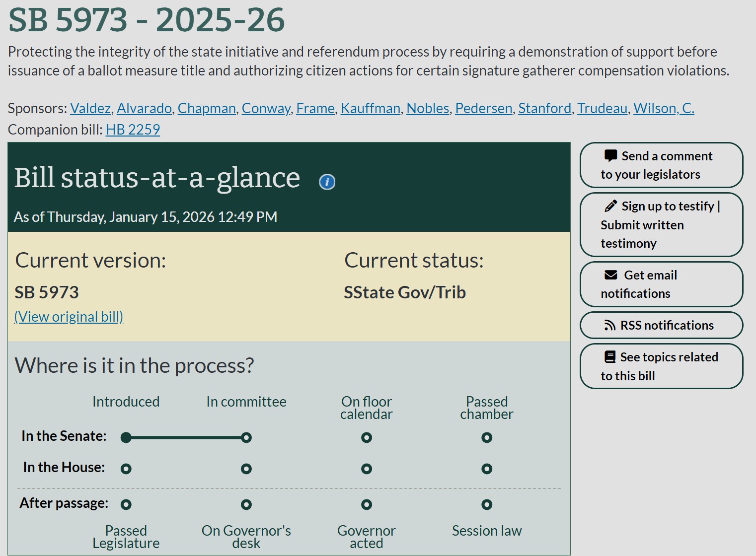Image resolution: width=756 pixels, height=556 pixels.
Task: Click RSS notifications button
Action: click(x=661, y=325)
